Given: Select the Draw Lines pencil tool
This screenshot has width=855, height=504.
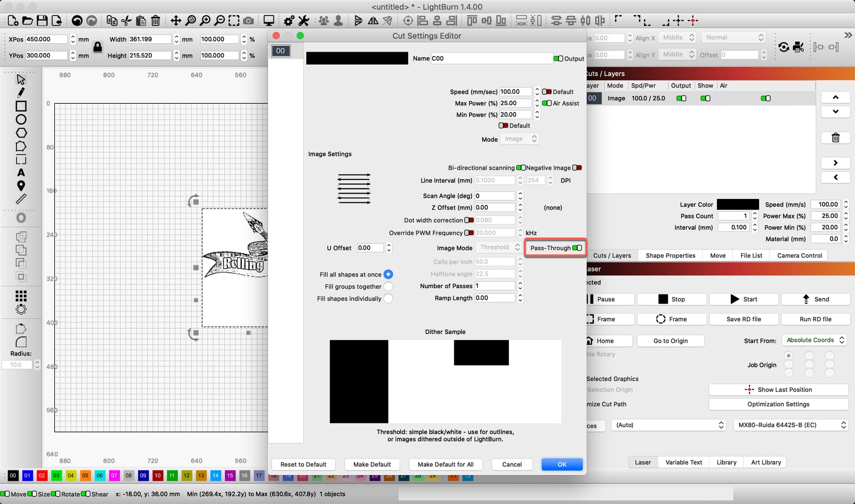Looking at the screenshot, I should coord(20,93).
